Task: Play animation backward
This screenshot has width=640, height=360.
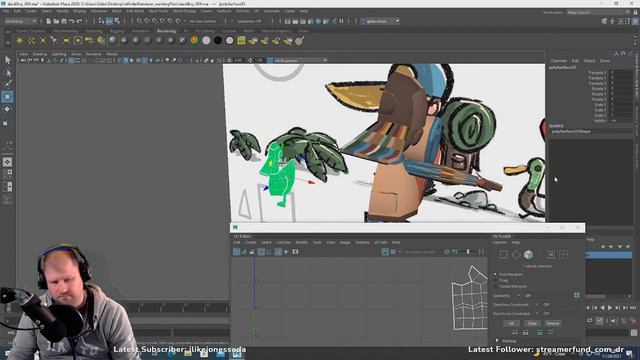Action: [x=602, y=308]
